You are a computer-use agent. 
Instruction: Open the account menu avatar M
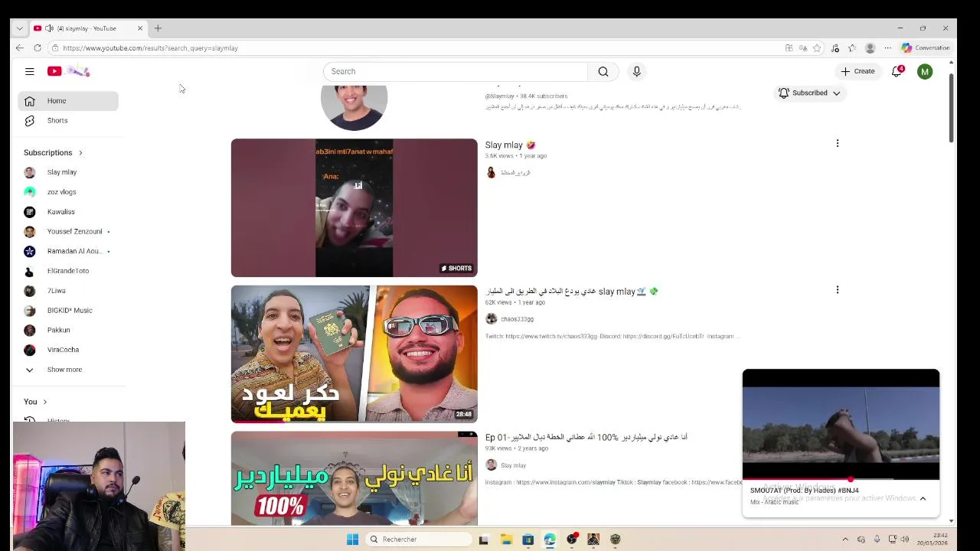925,71
